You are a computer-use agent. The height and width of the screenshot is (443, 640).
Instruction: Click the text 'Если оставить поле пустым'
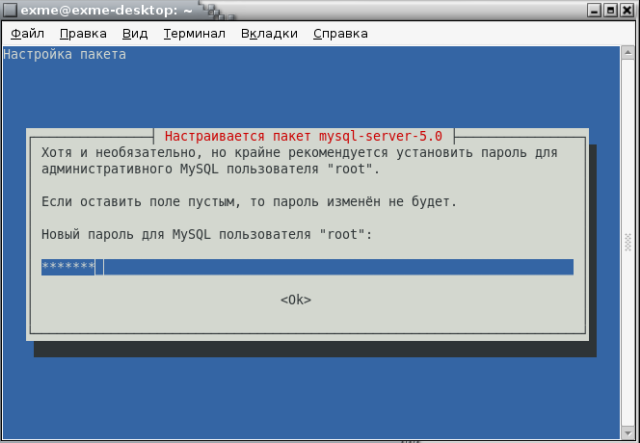pos(138,202)
